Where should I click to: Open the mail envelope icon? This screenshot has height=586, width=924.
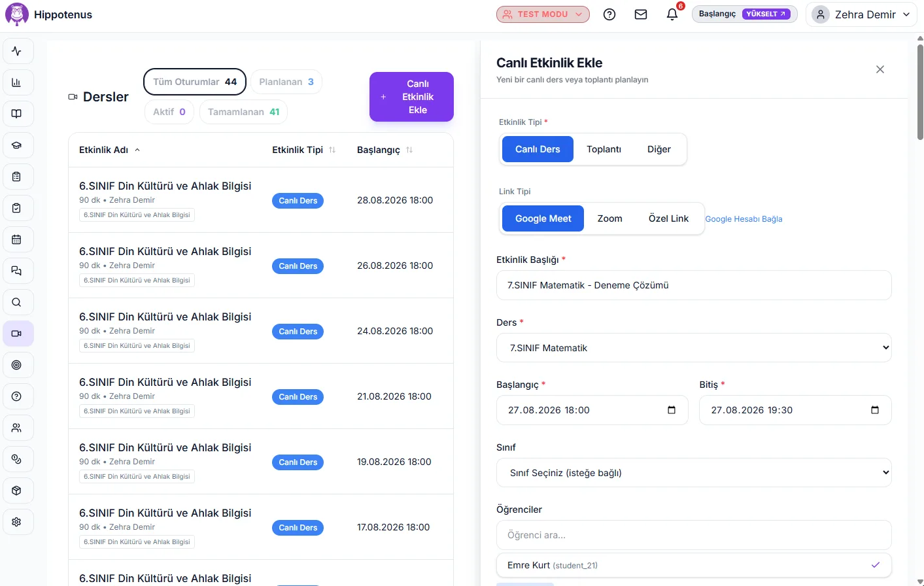pyautogui.click(x=641, y=14)
